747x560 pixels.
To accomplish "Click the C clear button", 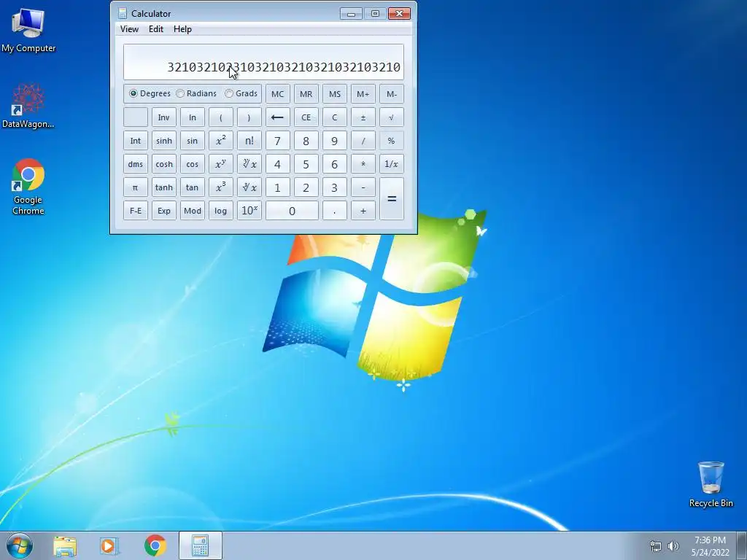I will (x=334, y=117).
